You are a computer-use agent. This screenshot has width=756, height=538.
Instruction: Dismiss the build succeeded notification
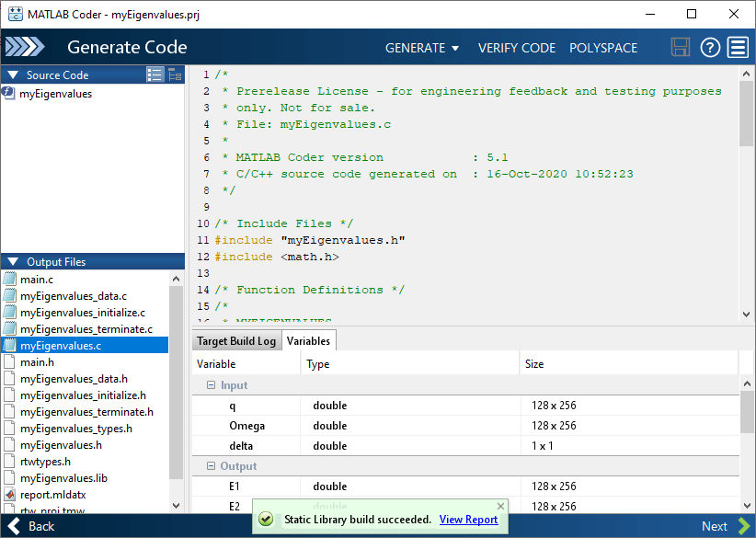tap(500, 506)
